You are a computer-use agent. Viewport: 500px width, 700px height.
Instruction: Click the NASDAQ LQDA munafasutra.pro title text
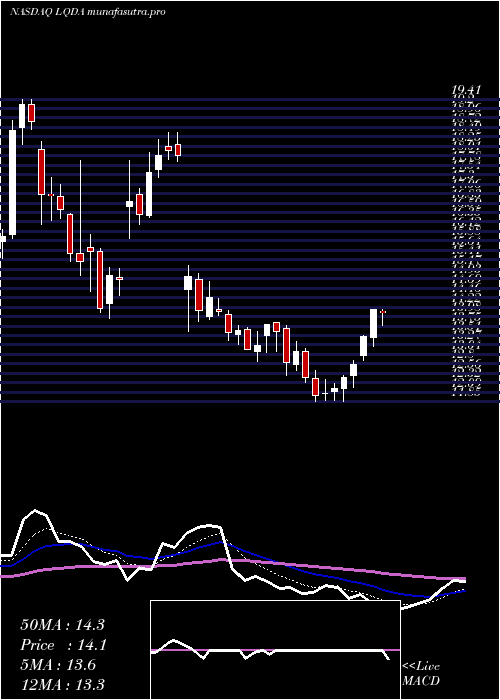coord(88,12)
